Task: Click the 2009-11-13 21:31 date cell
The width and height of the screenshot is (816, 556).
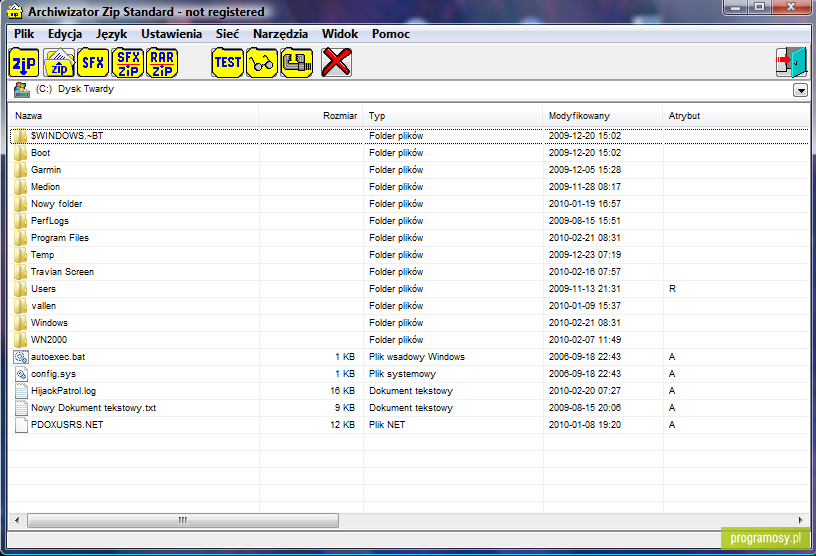Action: 585,289
